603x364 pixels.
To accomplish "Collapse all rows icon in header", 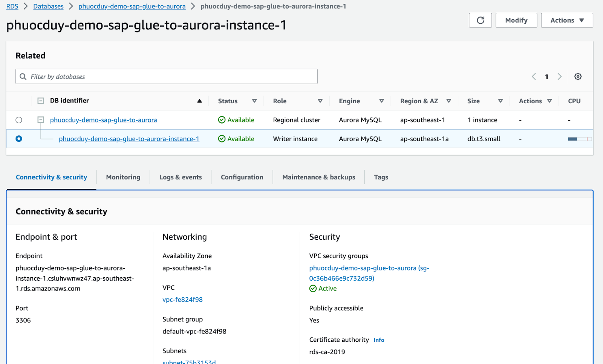I will click(x=41, y=101).
